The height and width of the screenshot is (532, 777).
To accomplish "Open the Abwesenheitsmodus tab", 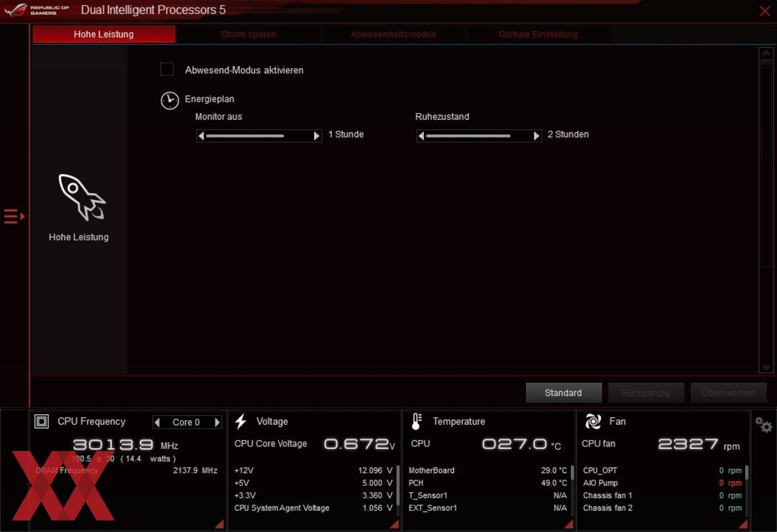I will (393, 34).
